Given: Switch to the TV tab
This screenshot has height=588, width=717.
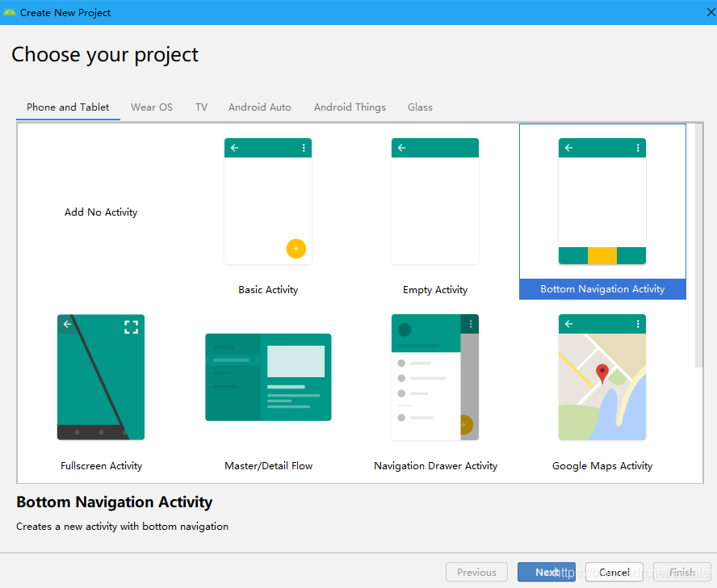Looking at the screenshot, I should point(202,107).
